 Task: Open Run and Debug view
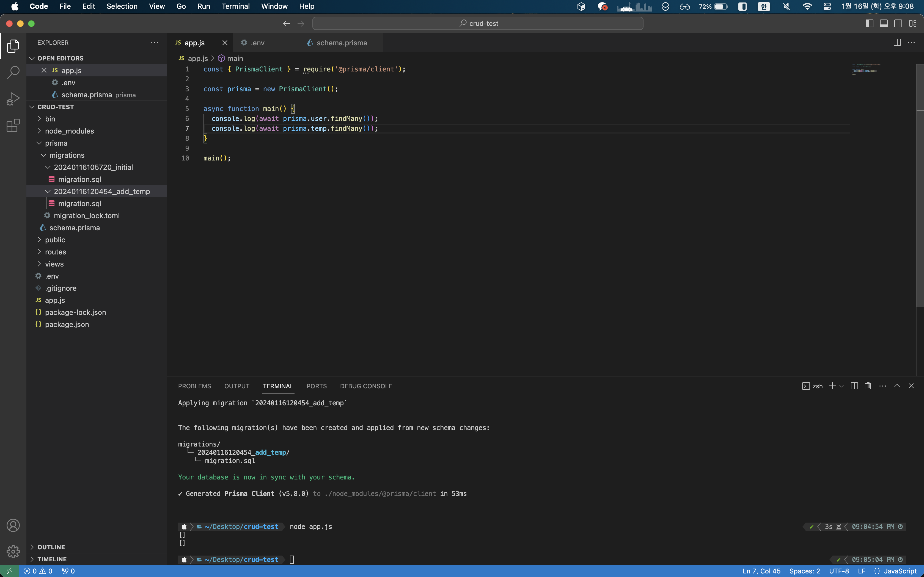[13, 98]
